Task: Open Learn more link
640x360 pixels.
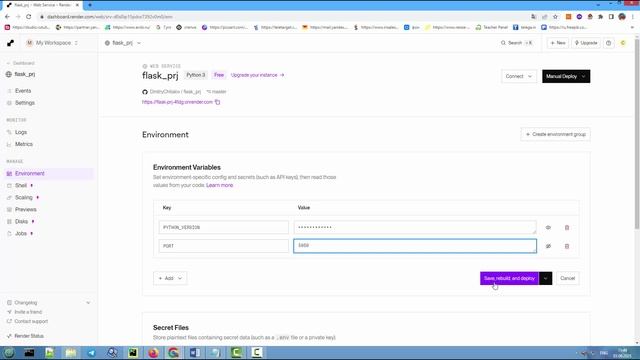Action: [x=220, y=185]
